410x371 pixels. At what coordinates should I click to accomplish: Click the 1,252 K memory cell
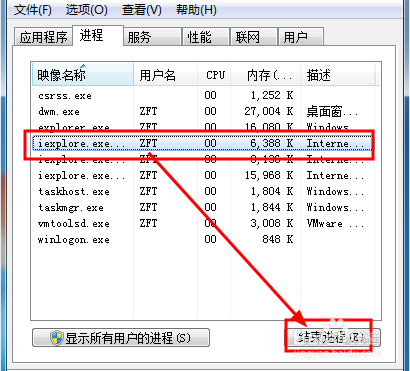(x=272, y=96)
